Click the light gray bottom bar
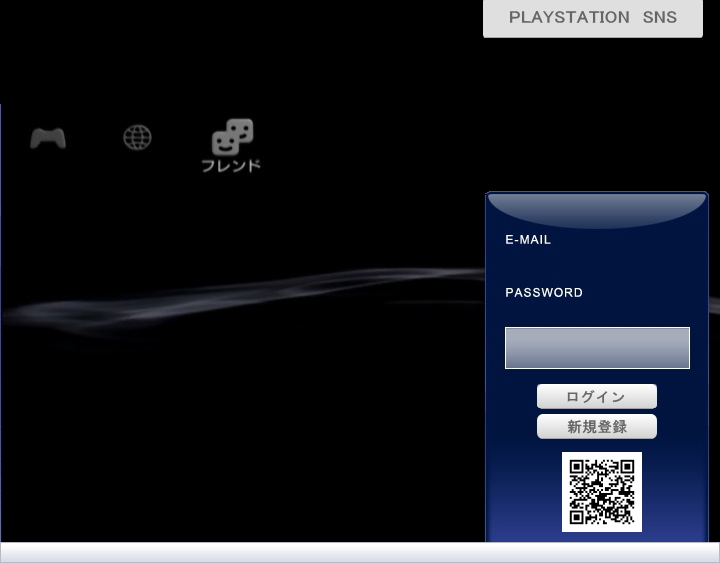Screen dimensions: 720x563 (360, 553)
